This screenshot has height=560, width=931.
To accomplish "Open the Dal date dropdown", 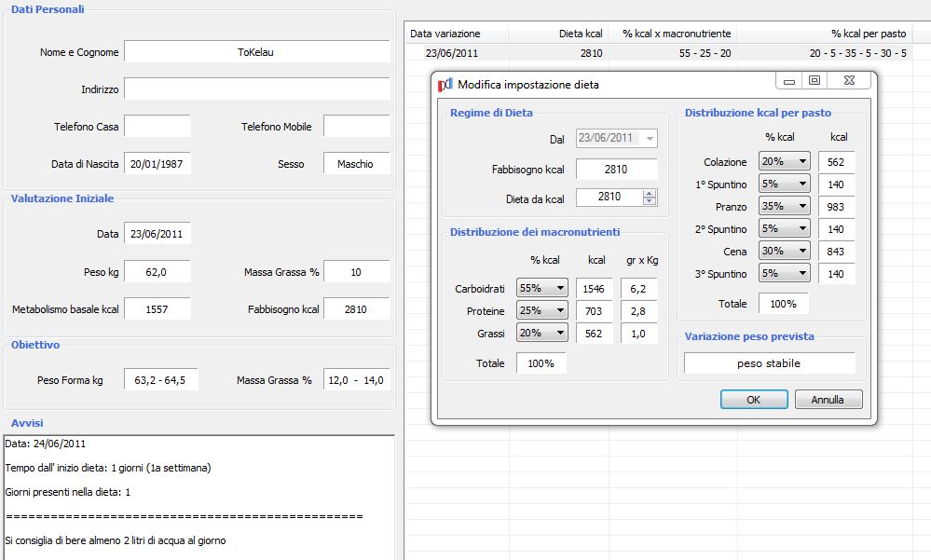I will click(x=650, y=138).
